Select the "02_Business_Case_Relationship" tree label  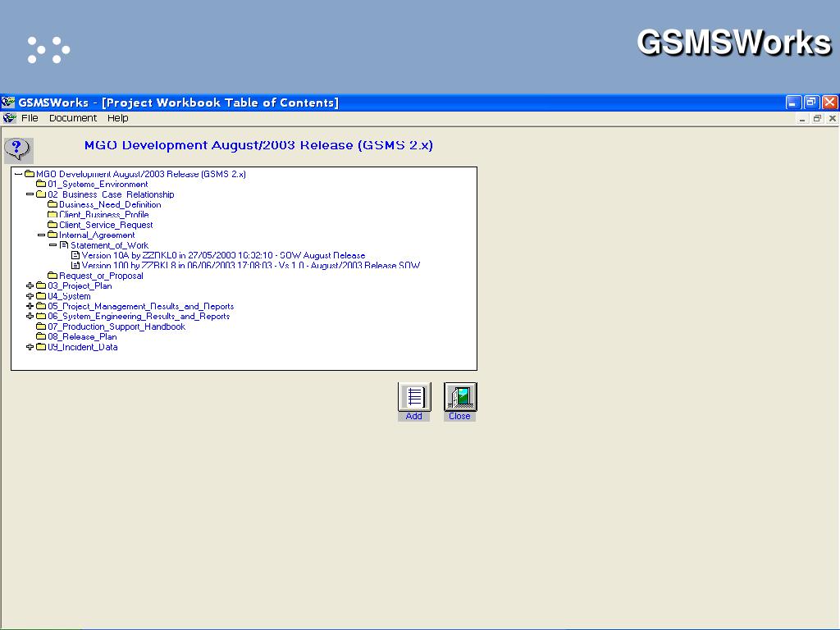(x=111, y=194)
